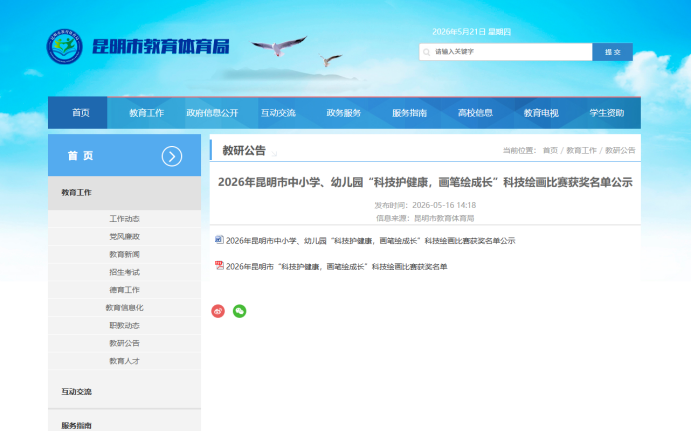The height and width of the screenshot is (431, 691).
Task: Expand the 教育工作 sidebar section
Action: [x=124, y=193]
